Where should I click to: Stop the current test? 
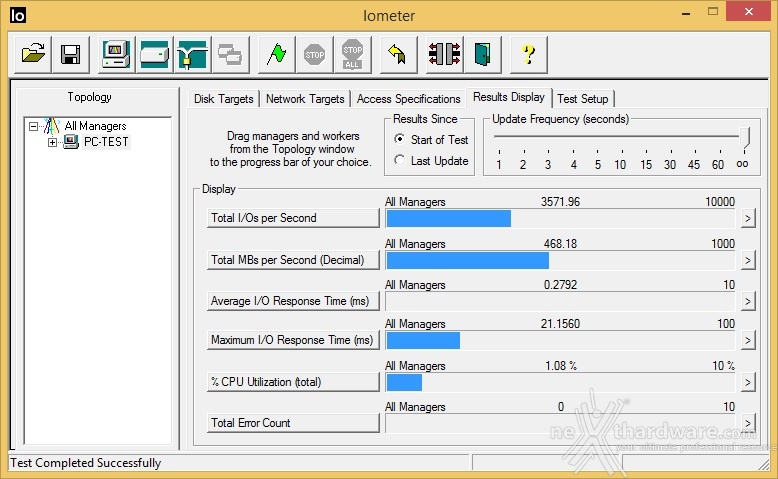click(x=314, y=54)
